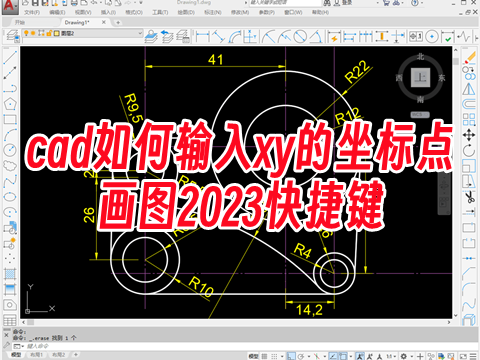Select the Arc tool in Draw toolbar
This screenshot has height=360, width=480.
[x=10, y=134]
